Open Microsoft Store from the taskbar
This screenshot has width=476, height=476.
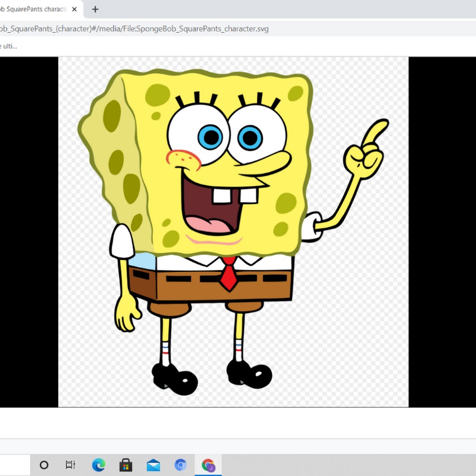(x=126, y=465)
